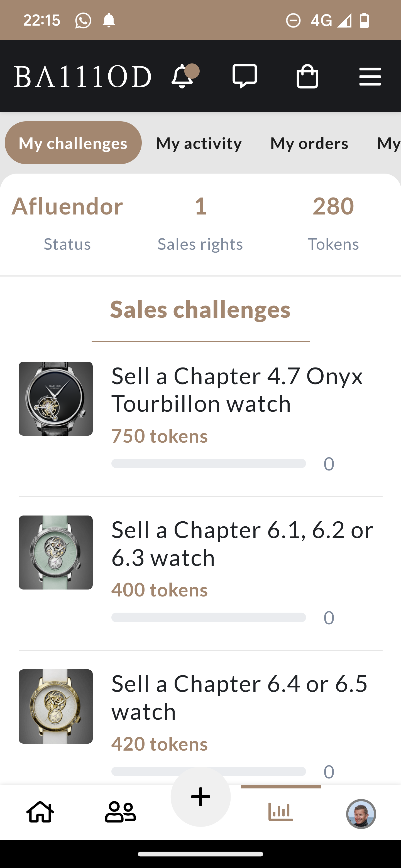The height and width of the screenshot is (868, 401).
Task: Open the shopping bag icon
Action: 307,77
